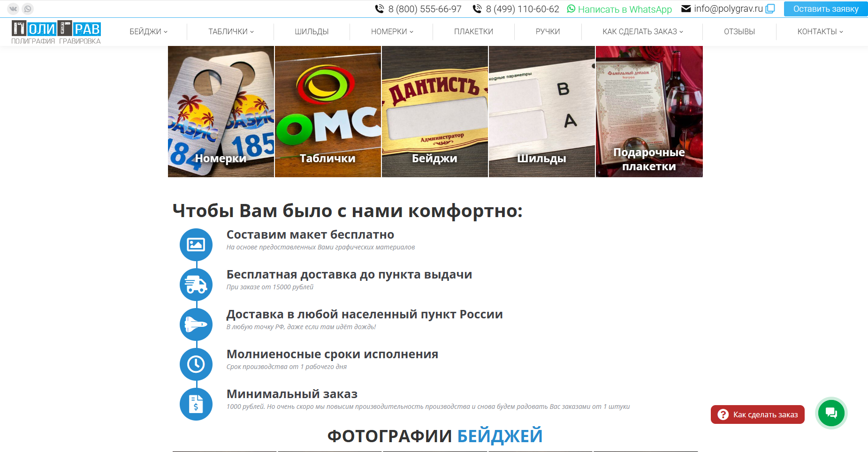Expand the ТАБЛИЧКИ menu dropdown
The image size is (868, 452).
pos(231,31)
